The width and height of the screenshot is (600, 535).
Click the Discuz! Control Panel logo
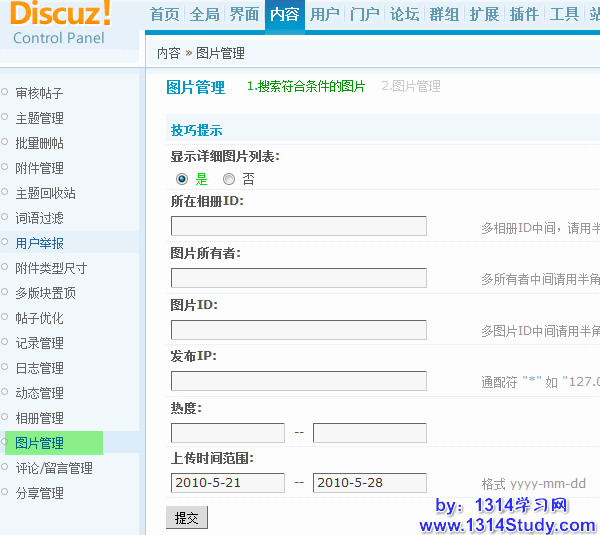click(62, 24)
